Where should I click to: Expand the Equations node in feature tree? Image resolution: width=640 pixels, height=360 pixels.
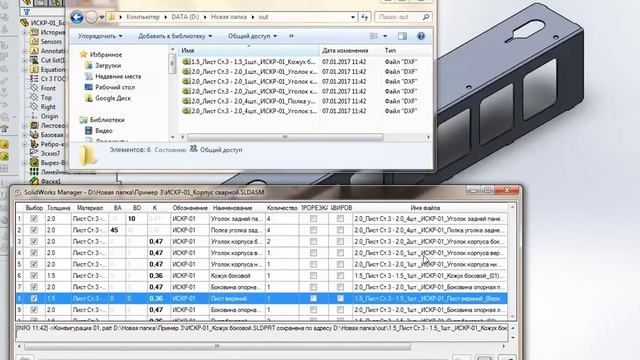24,69
